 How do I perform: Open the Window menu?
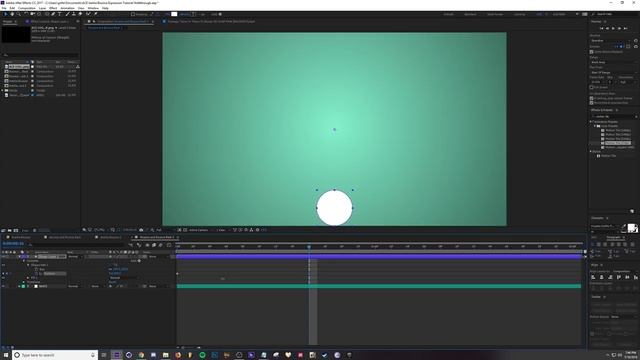pyautogui.click(x=93, y=8)
